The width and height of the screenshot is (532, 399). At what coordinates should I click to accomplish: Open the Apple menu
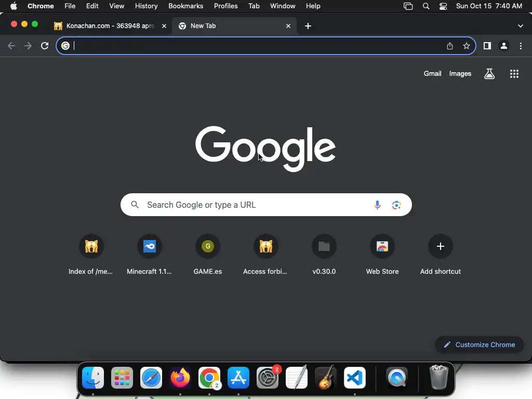(14, 6)
